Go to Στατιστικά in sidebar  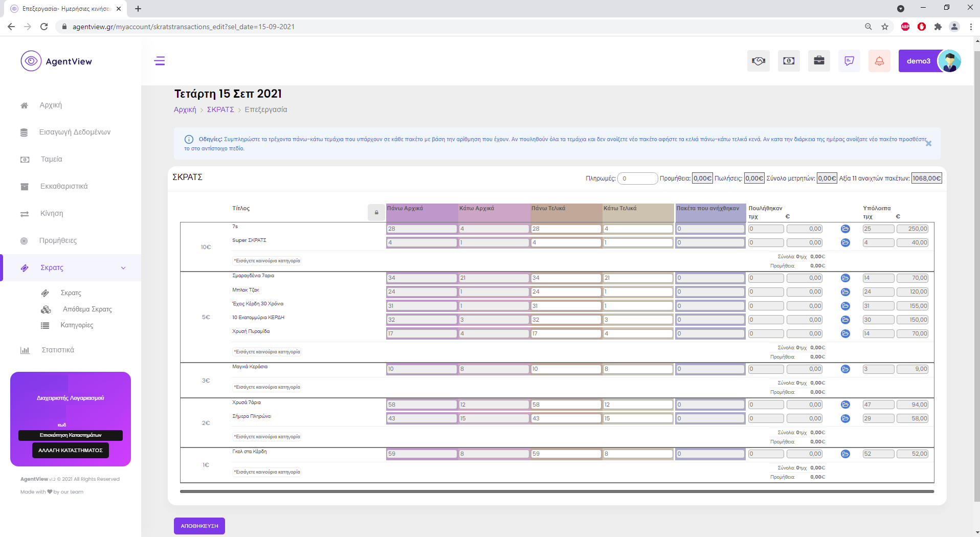coord(57,350)
